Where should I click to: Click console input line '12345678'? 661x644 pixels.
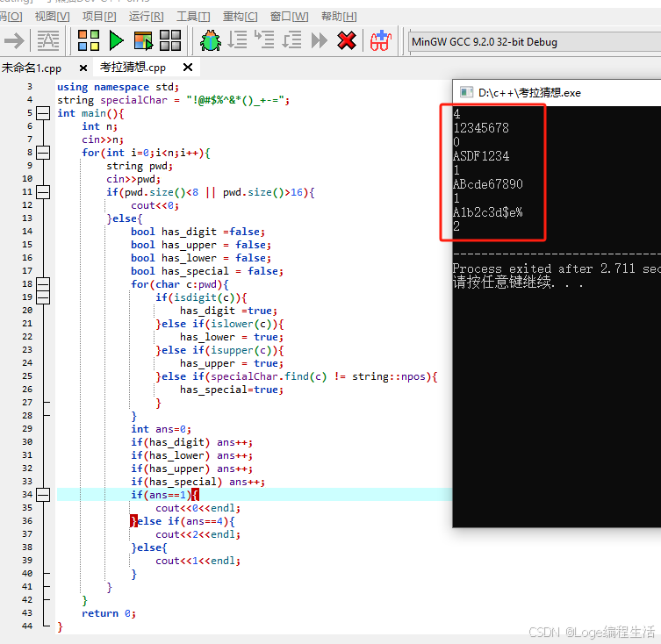481,128
